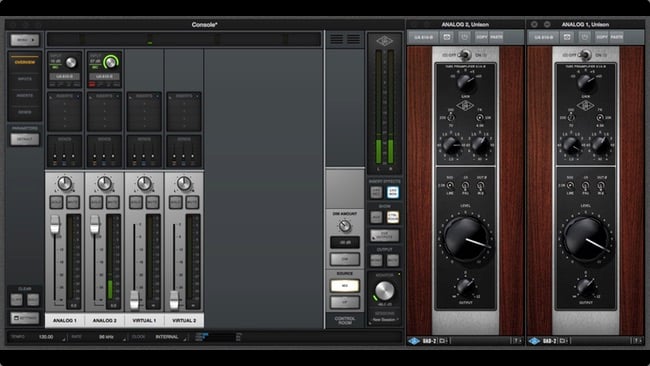Adjust ANALOG 2 green-ringed gain knob
Viewport: 650px width, 366px height.
(111, 63)
